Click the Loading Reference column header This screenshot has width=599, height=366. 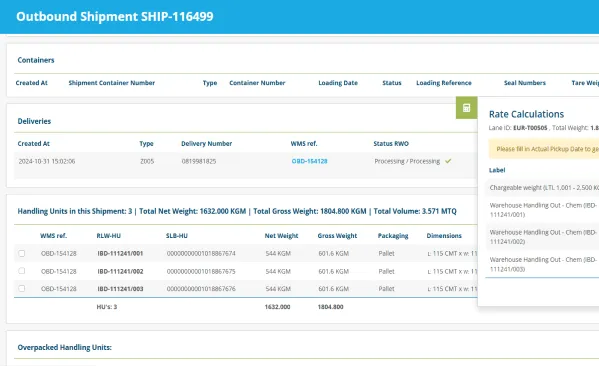click(444, 83)
